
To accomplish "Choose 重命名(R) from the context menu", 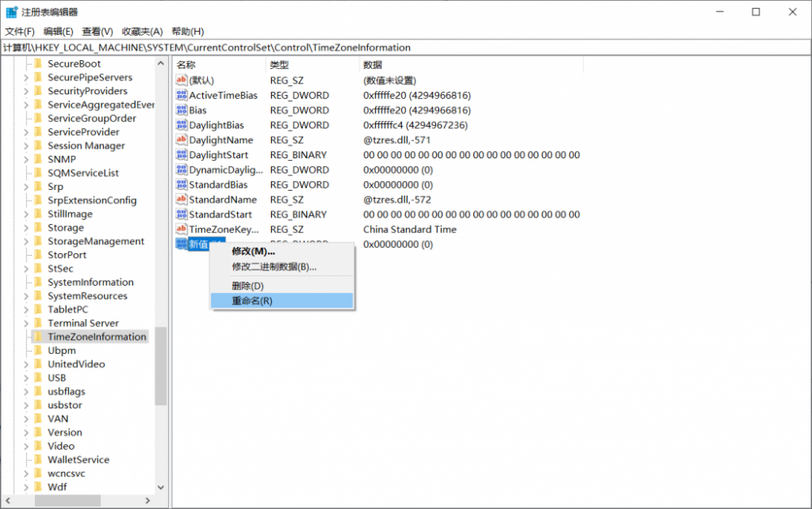I will click(x=252, y=300).
